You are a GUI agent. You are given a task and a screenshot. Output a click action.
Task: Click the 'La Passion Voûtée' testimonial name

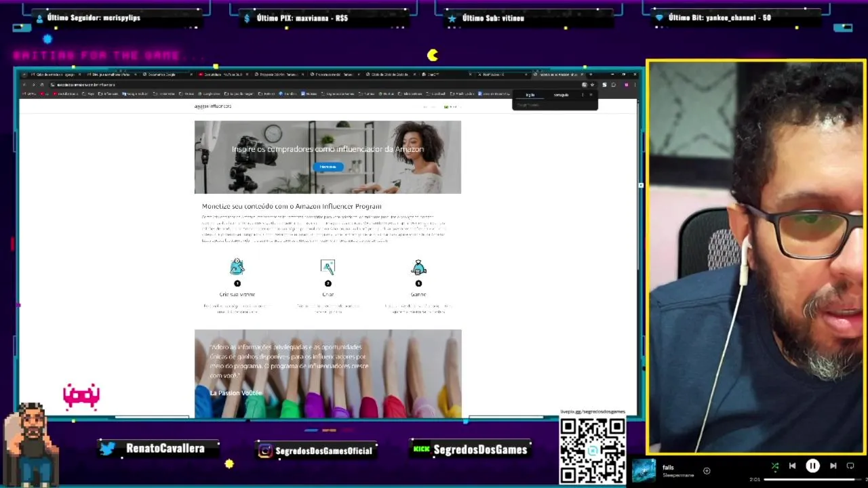235,393
